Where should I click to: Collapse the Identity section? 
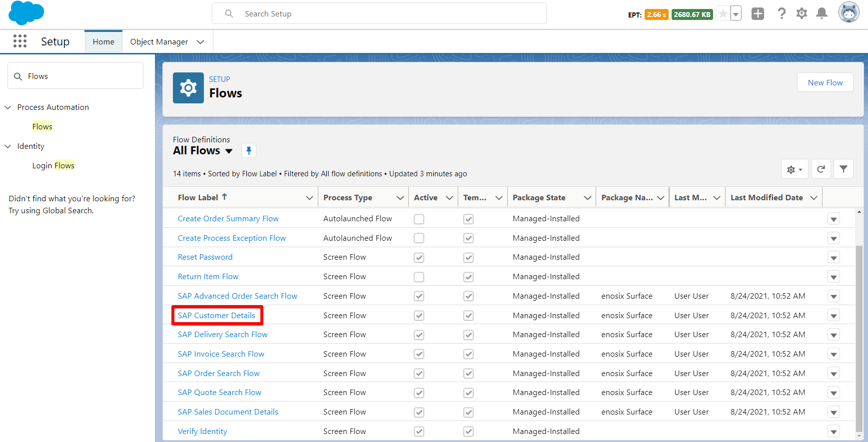click(7, 146)
